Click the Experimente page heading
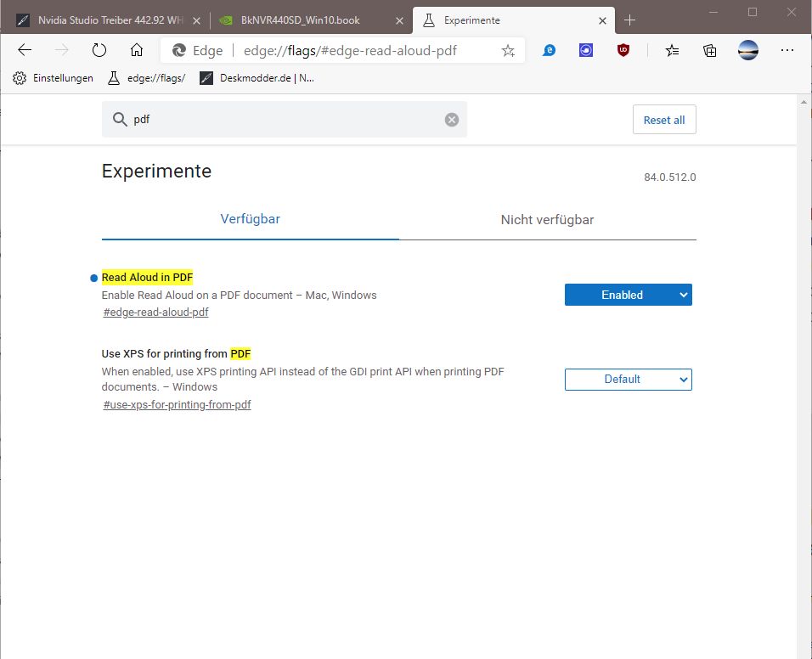Image resolution: width=812 pixels, height=659 pixels. (x=156, y=172)
